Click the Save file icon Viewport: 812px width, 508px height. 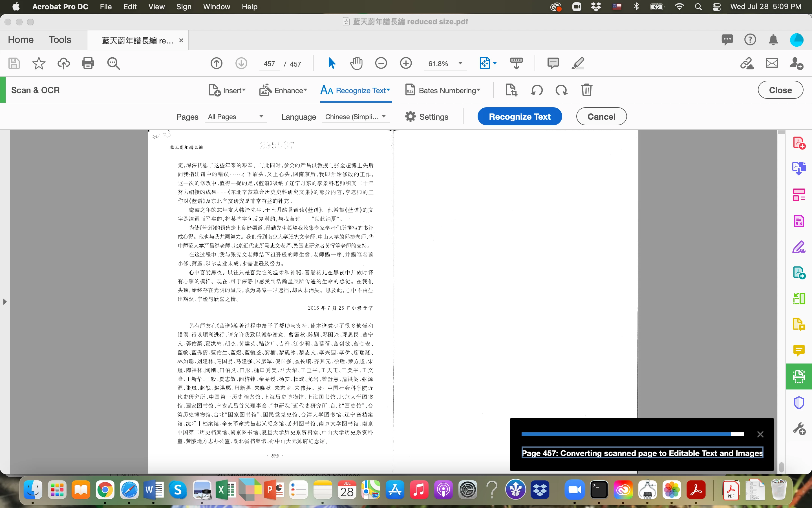[x=14, y=63]
